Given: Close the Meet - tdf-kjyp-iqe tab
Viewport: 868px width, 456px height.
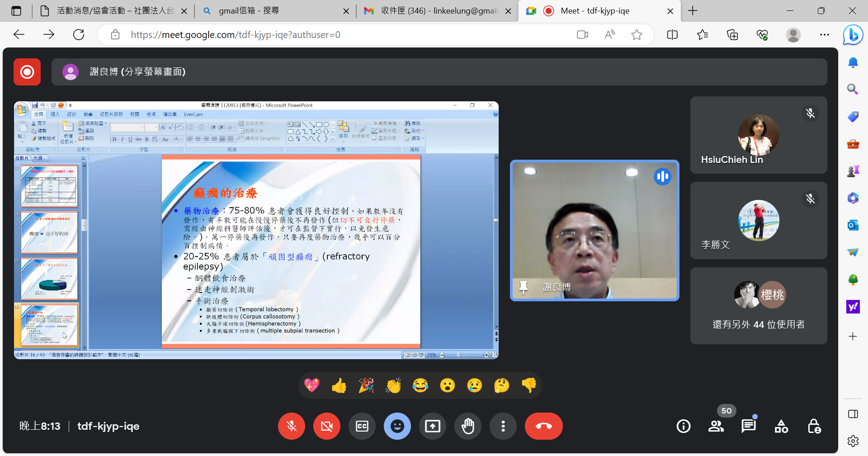Looking at the screenshot, I should [670, 11].
